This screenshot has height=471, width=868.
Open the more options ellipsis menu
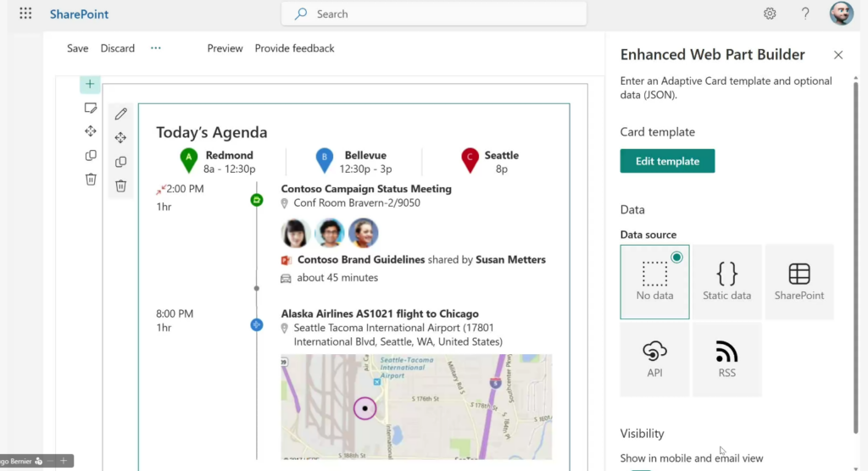click(156, 48)
